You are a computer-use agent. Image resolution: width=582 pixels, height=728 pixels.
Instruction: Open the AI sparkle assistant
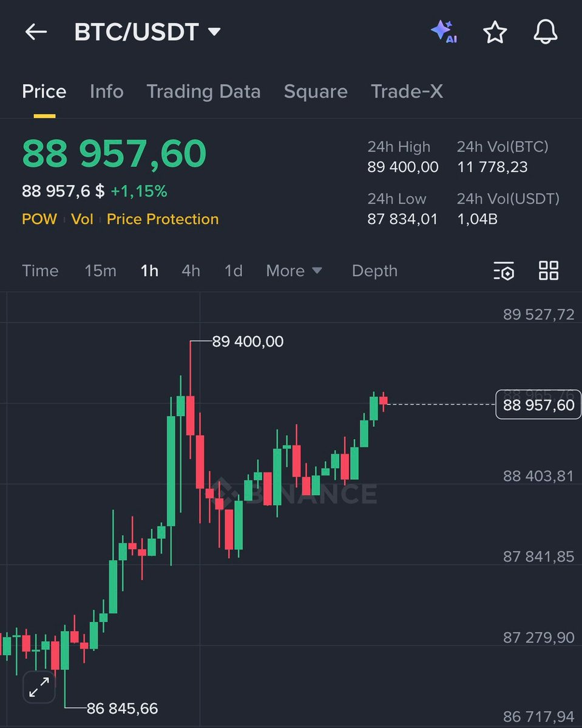(x=444, y=32)
